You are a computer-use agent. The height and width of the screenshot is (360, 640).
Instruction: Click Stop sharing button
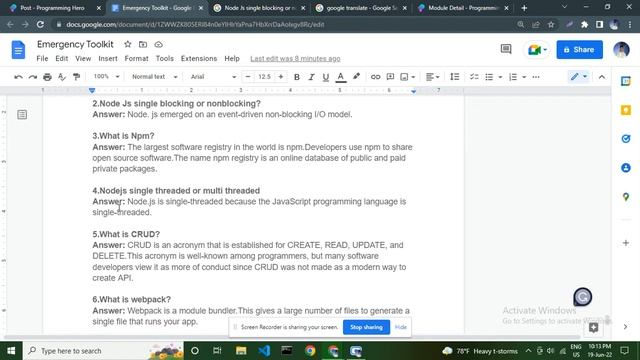(366, 327)
